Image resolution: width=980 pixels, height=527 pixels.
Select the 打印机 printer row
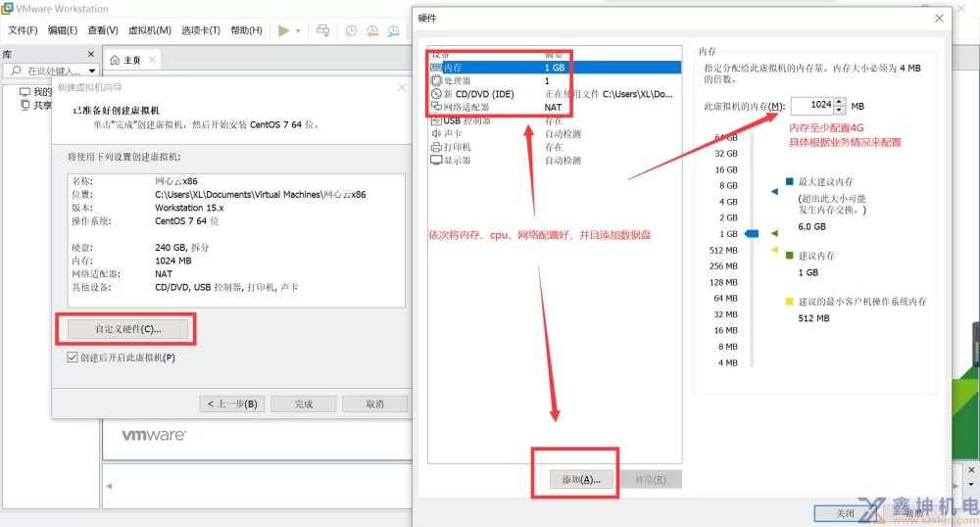(x=555, y=147)
